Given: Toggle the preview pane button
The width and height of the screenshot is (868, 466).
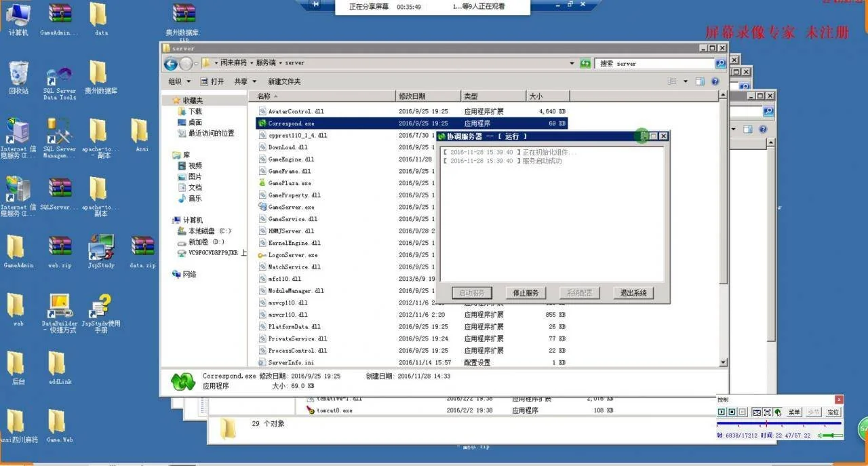Looking at the screenshot, I should point(700,81).
